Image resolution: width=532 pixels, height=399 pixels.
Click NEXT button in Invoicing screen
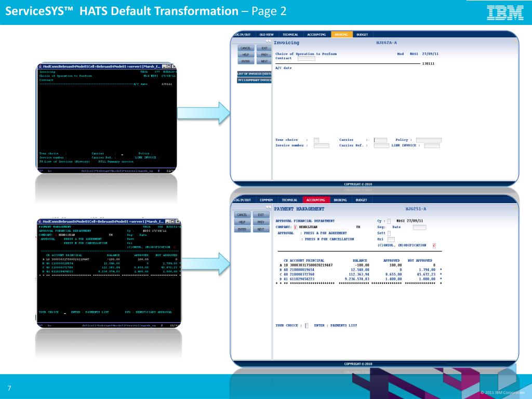click(x=264, y=61)
